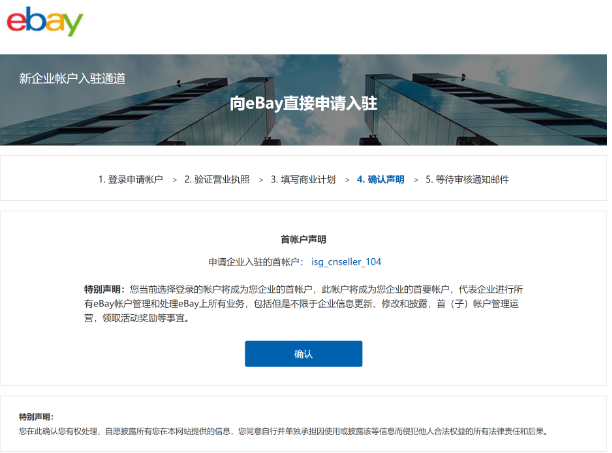Select step 1. 登录申请帐户

pyautogui.click(x=130, y=179)
